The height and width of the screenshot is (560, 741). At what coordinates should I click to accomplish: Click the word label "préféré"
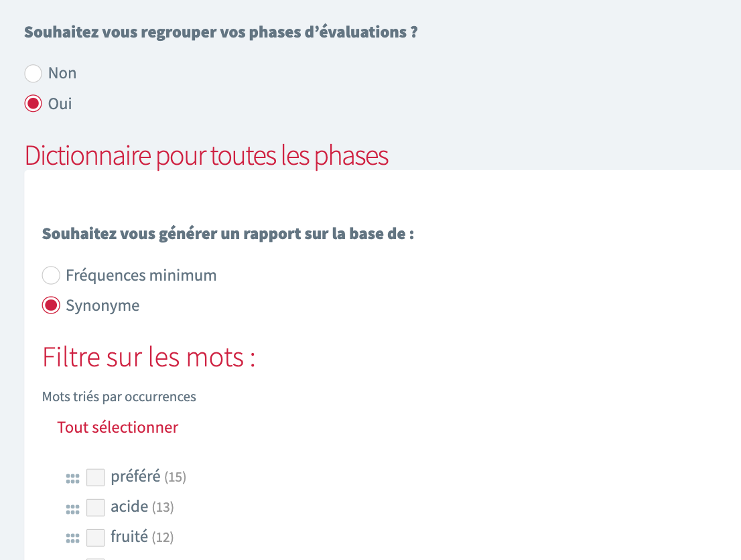135,476
